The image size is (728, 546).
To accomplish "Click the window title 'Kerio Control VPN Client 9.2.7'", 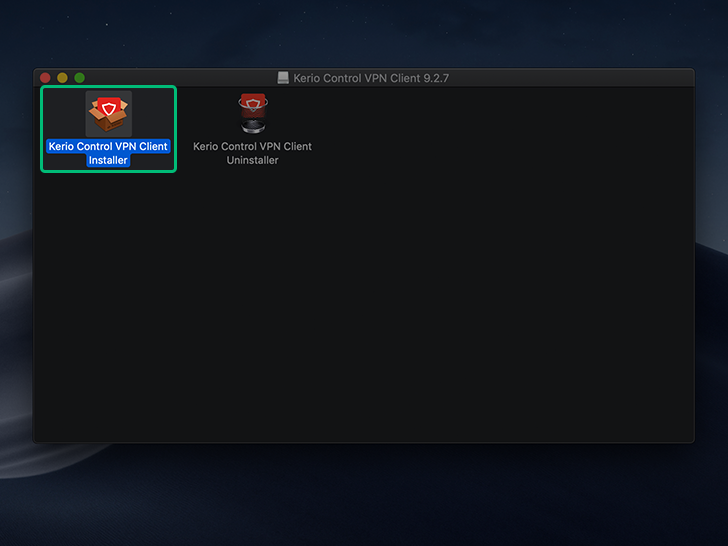I will (x=371, y=78).
